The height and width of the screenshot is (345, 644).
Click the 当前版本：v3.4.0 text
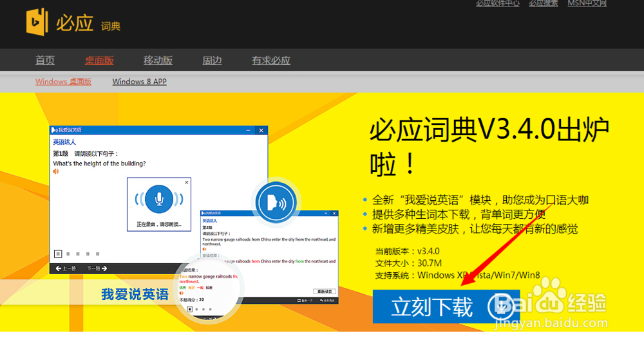tap(407, 252)
